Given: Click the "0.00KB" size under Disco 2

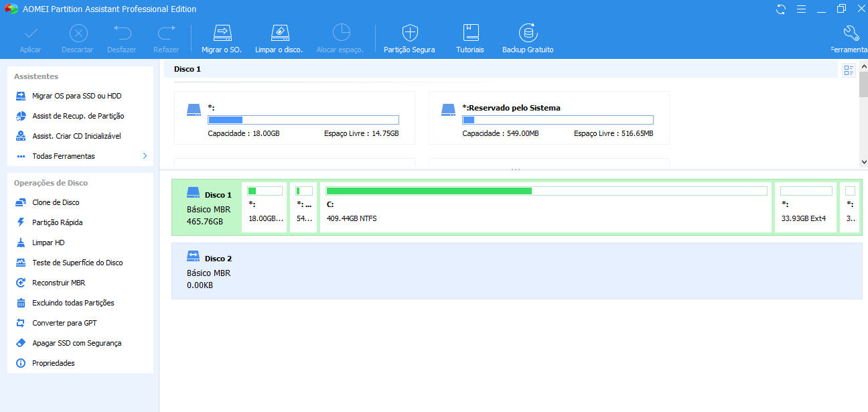Looking at the screenshot, I should coord(200,285).
